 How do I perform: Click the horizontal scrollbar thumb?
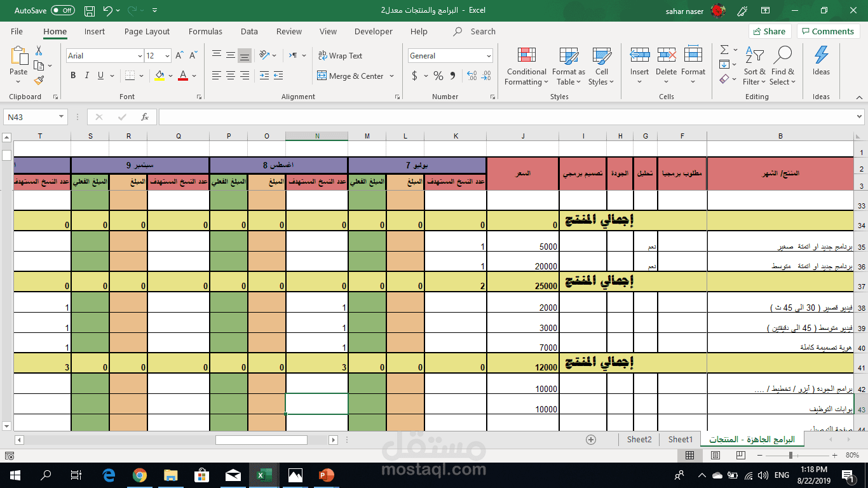click(x=261, y=440)
